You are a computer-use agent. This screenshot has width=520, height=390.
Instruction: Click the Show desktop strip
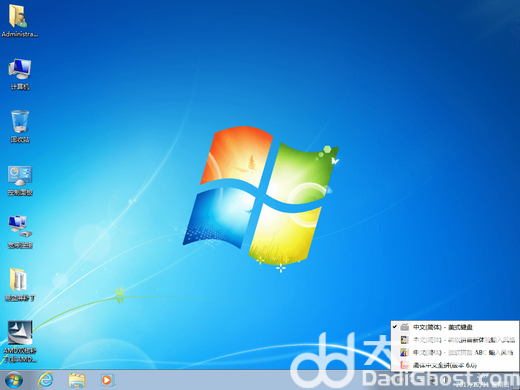[x=517, y=380]
